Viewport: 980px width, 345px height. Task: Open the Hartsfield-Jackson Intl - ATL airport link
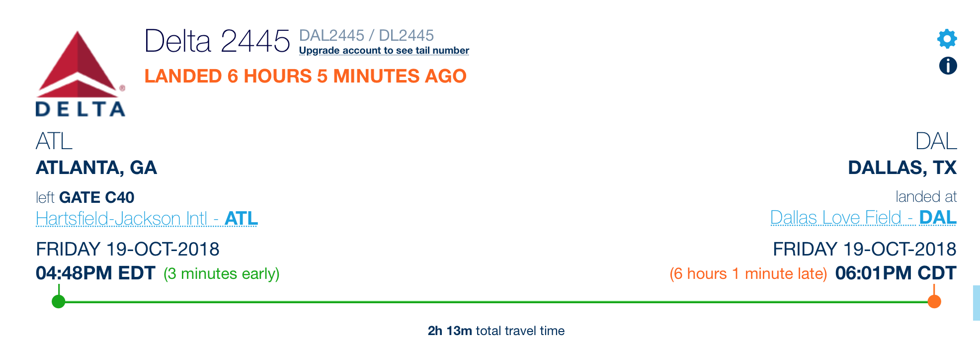[147, 218]
